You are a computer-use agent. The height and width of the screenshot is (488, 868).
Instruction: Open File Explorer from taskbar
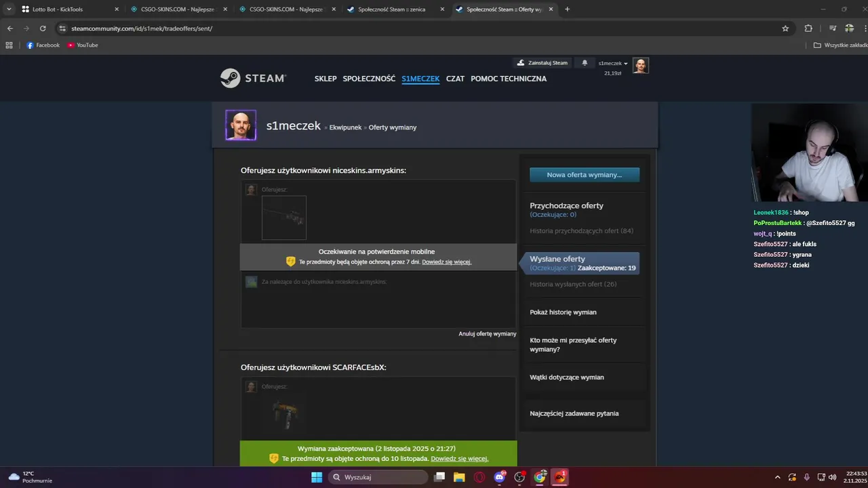click(x=459, y=477)
